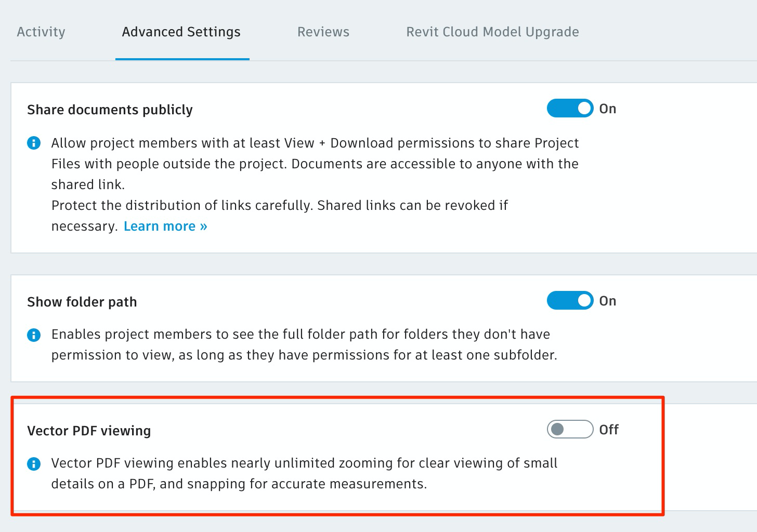Click the Show folder path heading
Viewport: 757px width, 532px height.
82,302
